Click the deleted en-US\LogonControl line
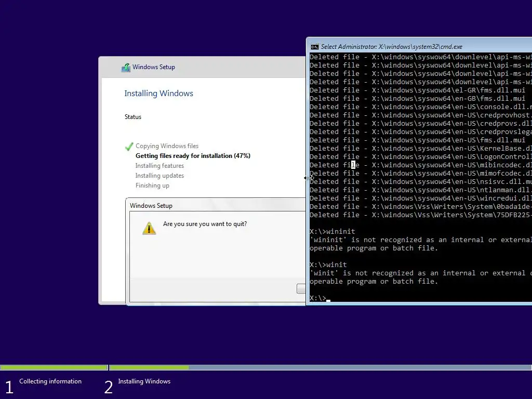Viewport: 532px width, 399px height. [420, 157]
